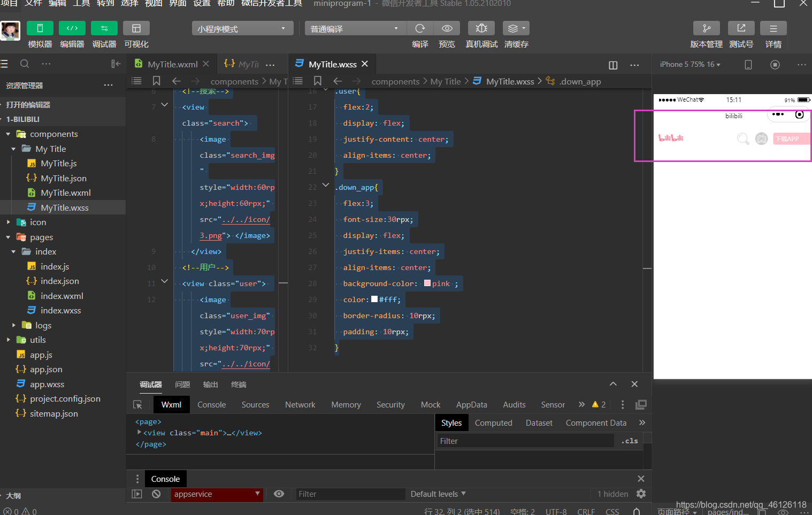Screen dimensions: 812x515
Task: Toggle the simulator panel button
Action: pyautogui.click(x=40, y=28)
